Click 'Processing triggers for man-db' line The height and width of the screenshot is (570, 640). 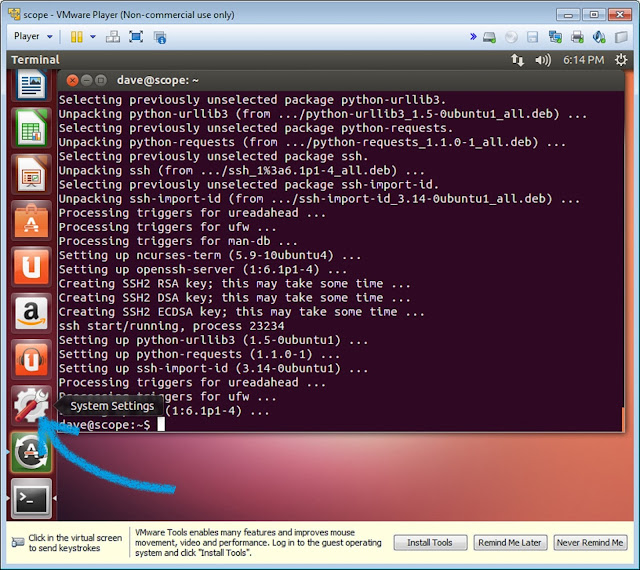click(178, 241)
